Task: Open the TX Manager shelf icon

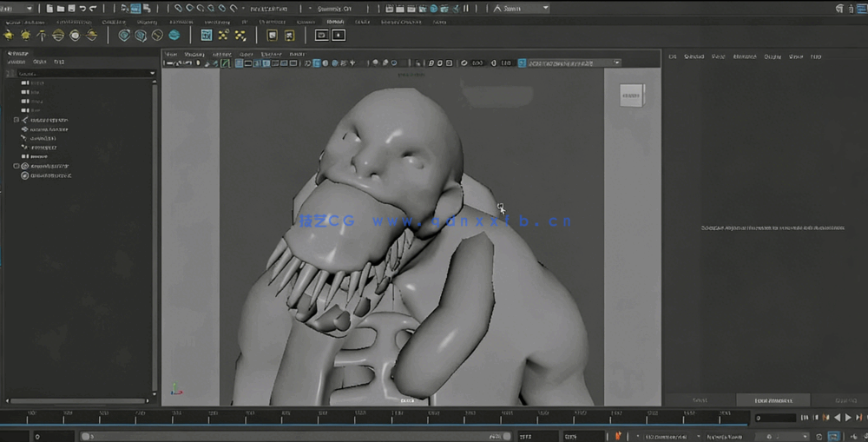Action: coord(207,35)
